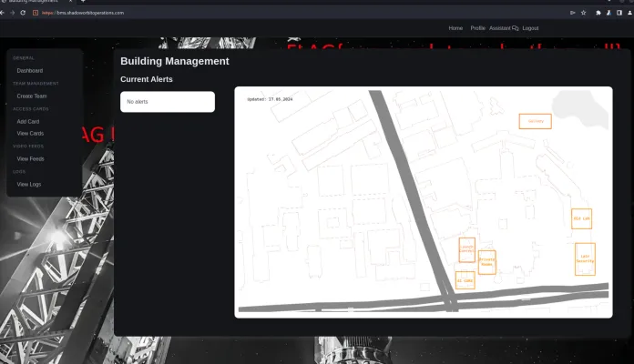This screenshot has width=634, height=364.
Task: Go to View Cards in sidebar
Action: [30, 133]
